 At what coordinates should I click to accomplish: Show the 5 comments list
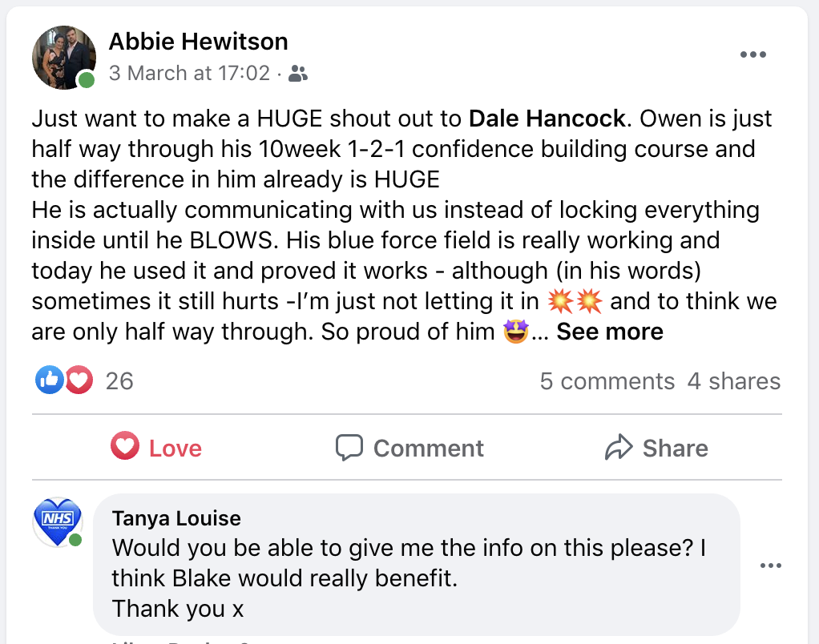pyautogui.click(x=607, y=381)
